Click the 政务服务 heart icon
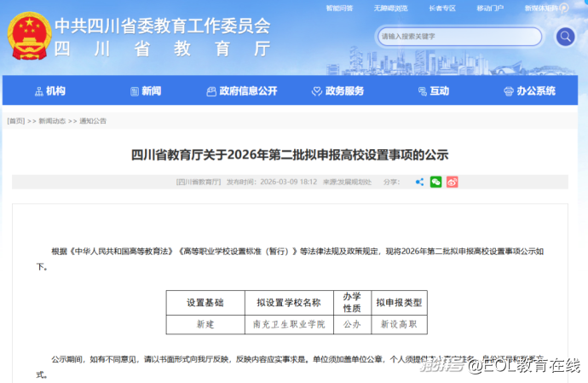Screen dimensions: 588x383 [317, 91]
